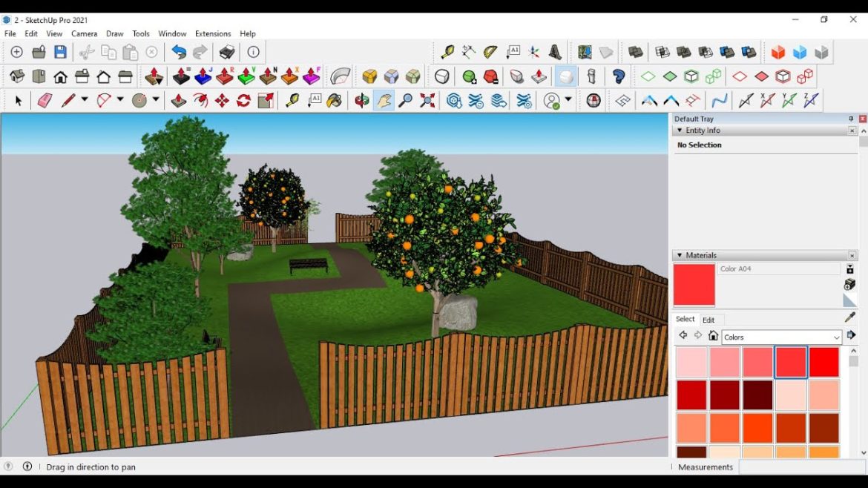Select the Eraser tool
The image size is (868, 488).
tap(44, 100)
